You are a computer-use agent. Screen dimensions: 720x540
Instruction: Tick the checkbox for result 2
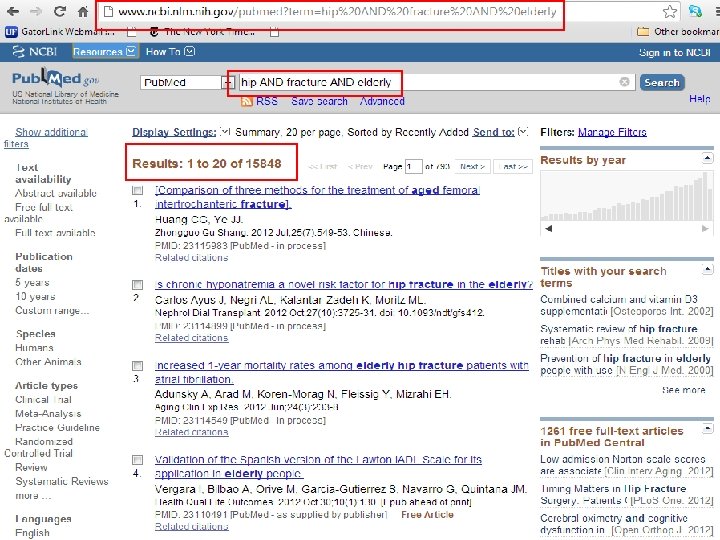(x=137, y=285)
